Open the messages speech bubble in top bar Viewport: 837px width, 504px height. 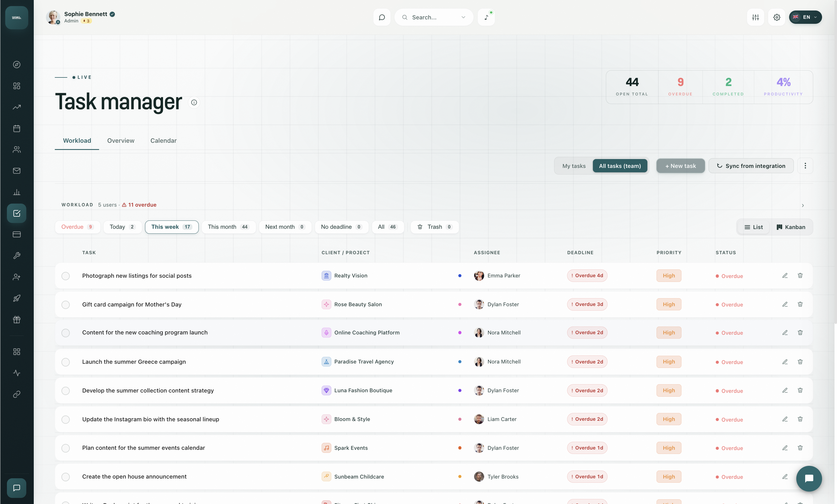382,17
